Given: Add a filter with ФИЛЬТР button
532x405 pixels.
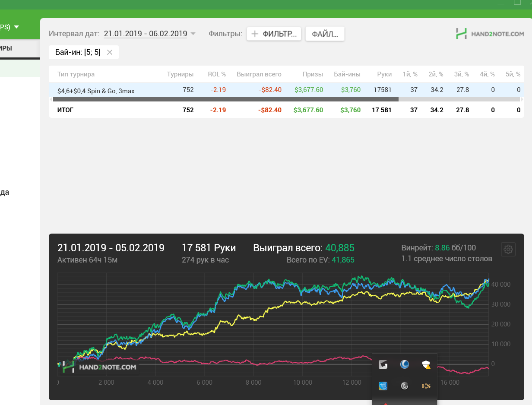Looking at the screenshot, I should (274, 34).
